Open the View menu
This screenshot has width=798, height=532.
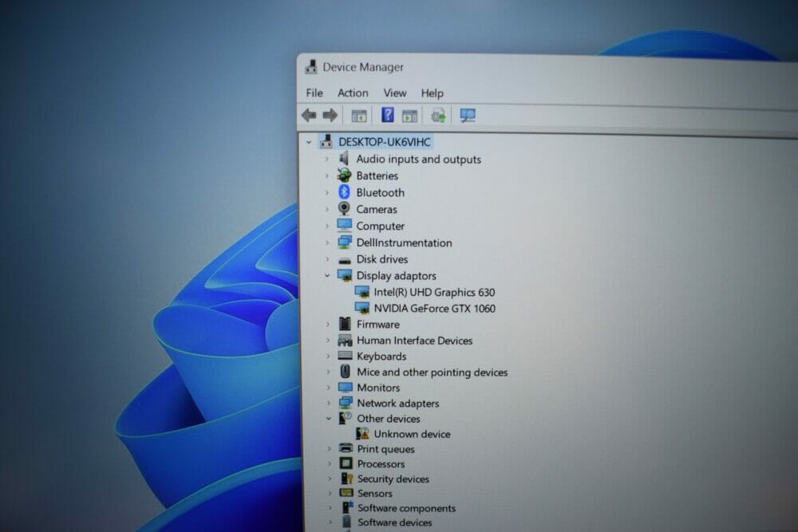click(395, 93)
